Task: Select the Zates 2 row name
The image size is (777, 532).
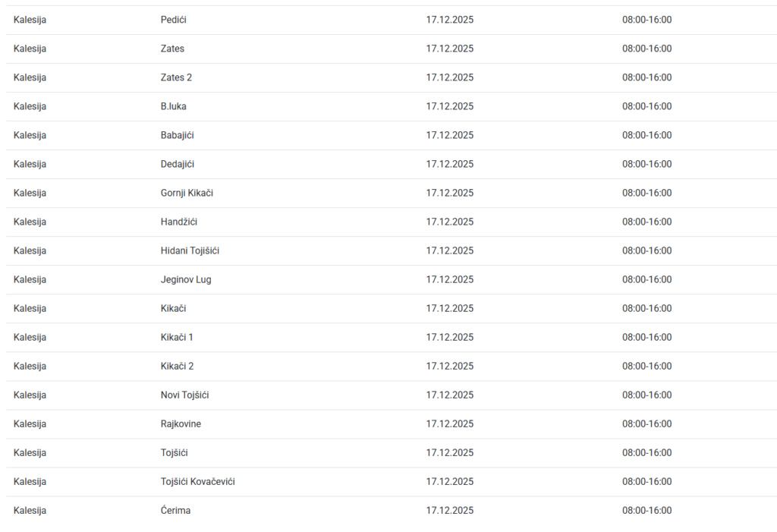Action: click(x=176, y=77)
